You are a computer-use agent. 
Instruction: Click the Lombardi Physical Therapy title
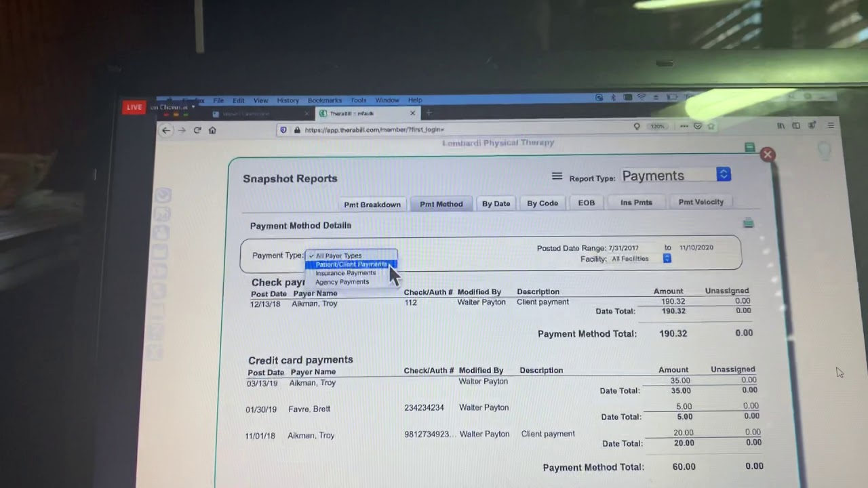coord(498,142)
